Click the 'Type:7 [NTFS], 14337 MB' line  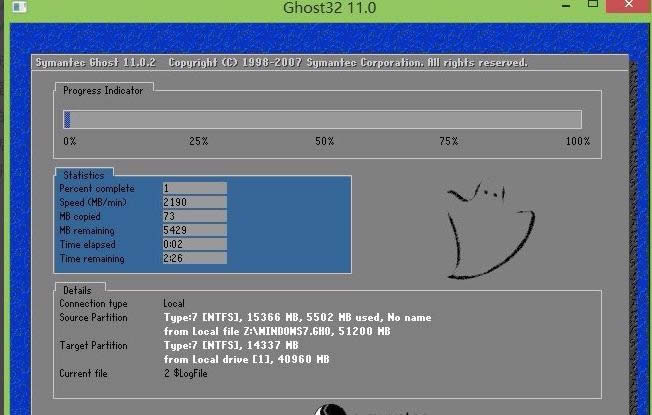[231, 346]
